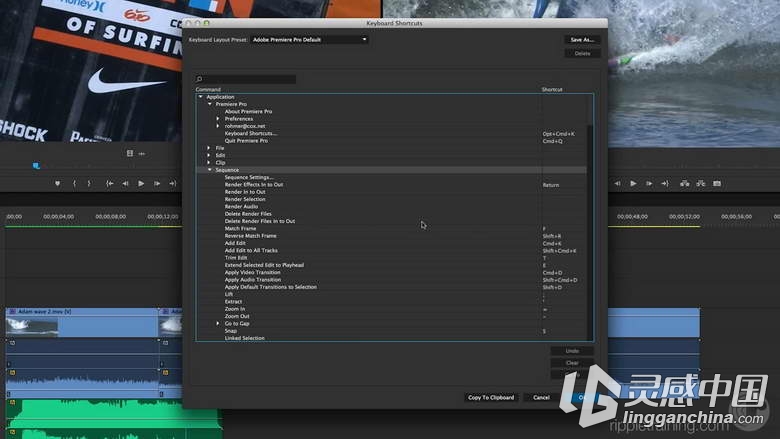780x439 pixels.
Task: Step forward one frame in Source monitor
Action: click(x=157, y=183)
